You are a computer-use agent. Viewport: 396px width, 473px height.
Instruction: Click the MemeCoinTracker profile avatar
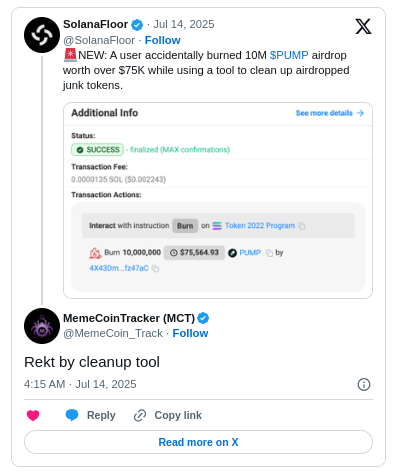coord(42,326)
